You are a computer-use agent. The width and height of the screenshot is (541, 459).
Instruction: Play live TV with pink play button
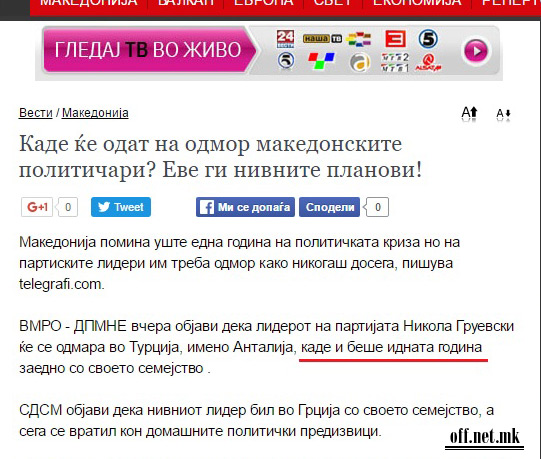coord(476,51)
